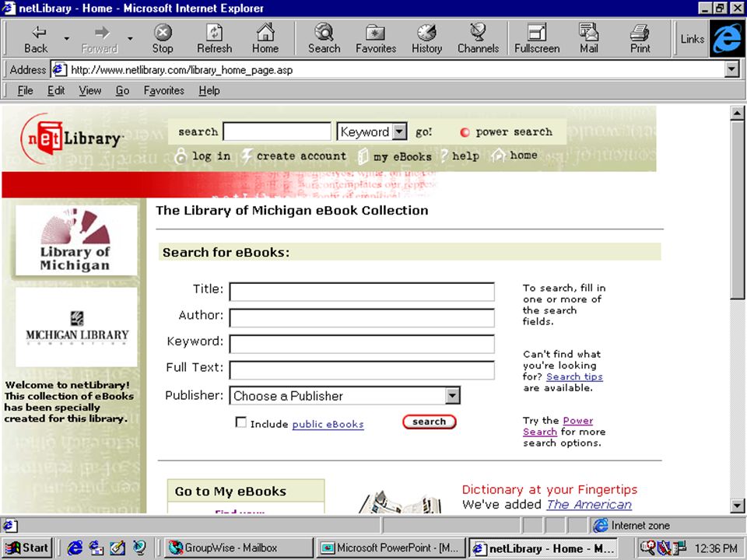The width and height of the screenshot is (747, 560).
Task: Click the red search button
Action: (x=430, y=422)
